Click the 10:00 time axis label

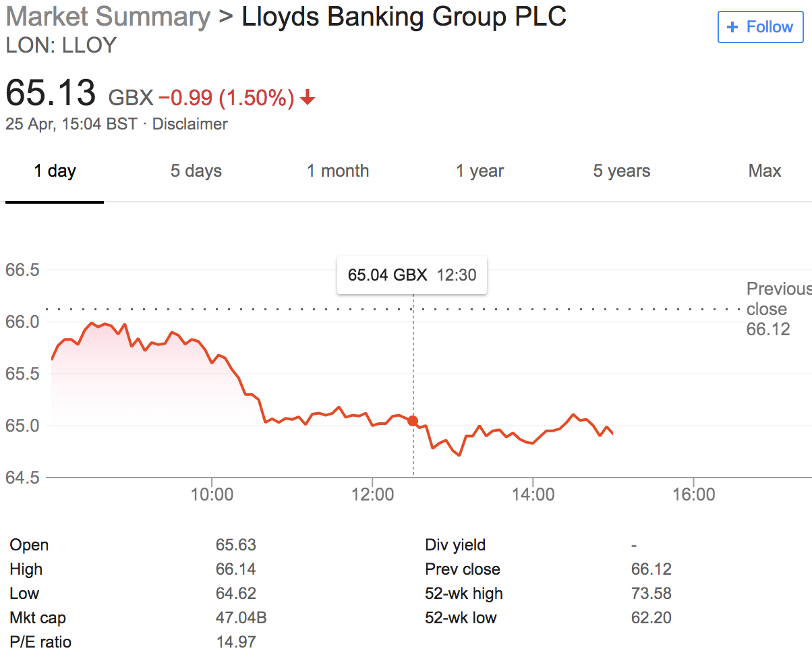click(212, 494)
